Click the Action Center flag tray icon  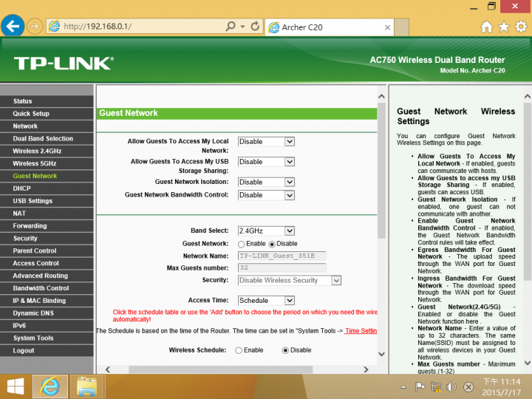click(420, 386)
